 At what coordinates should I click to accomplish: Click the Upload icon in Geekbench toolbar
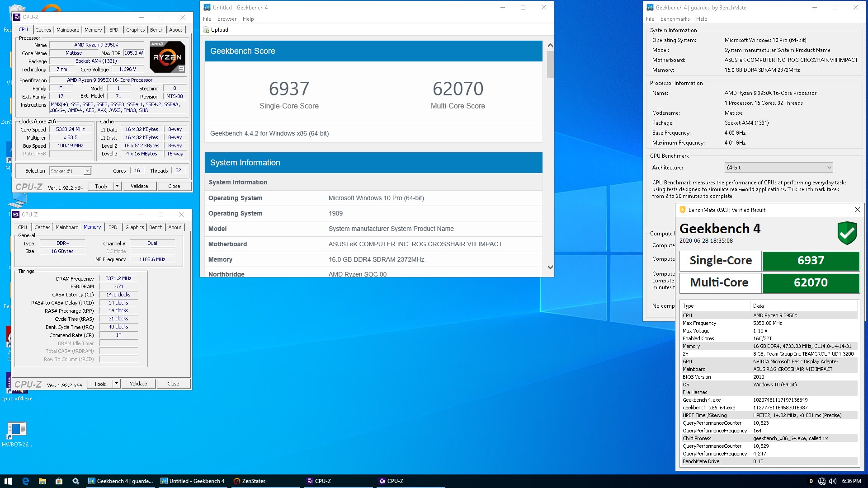coord(206,30)
